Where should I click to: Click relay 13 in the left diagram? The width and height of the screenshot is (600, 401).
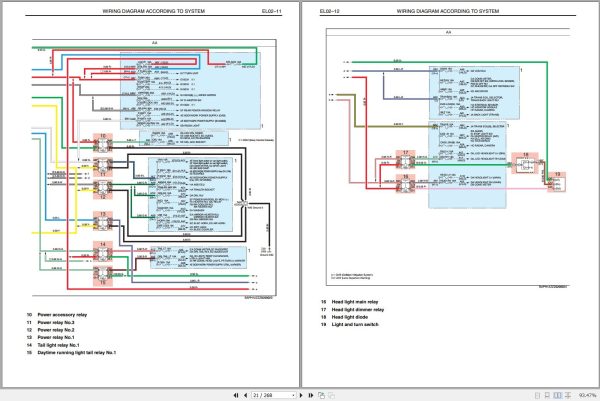coord(103,221)
